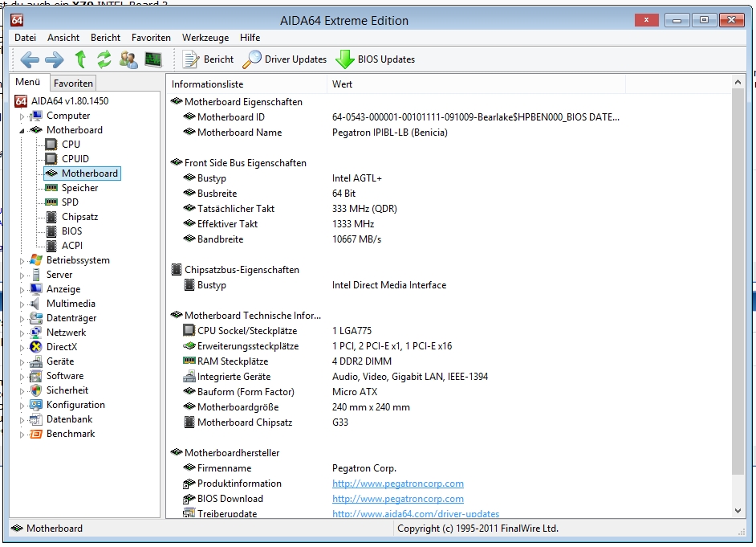
Task: Open Produktinformation pegatroncorp.com link
Action: pyautogui.click(x=398, y=484)
